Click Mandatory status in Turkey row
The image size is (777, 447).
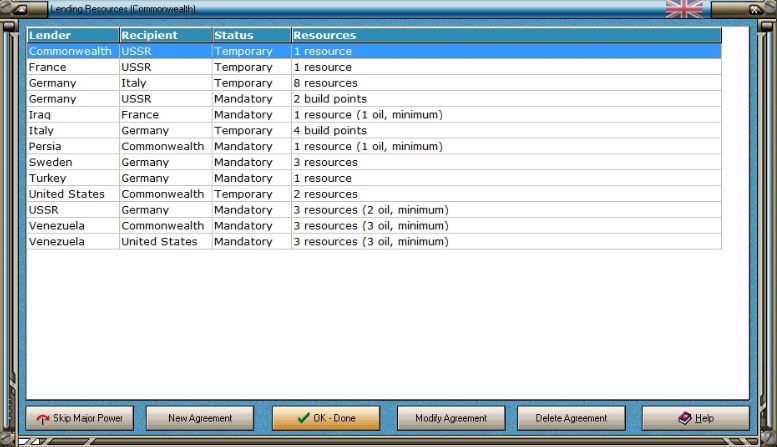(x=252, y=178)
